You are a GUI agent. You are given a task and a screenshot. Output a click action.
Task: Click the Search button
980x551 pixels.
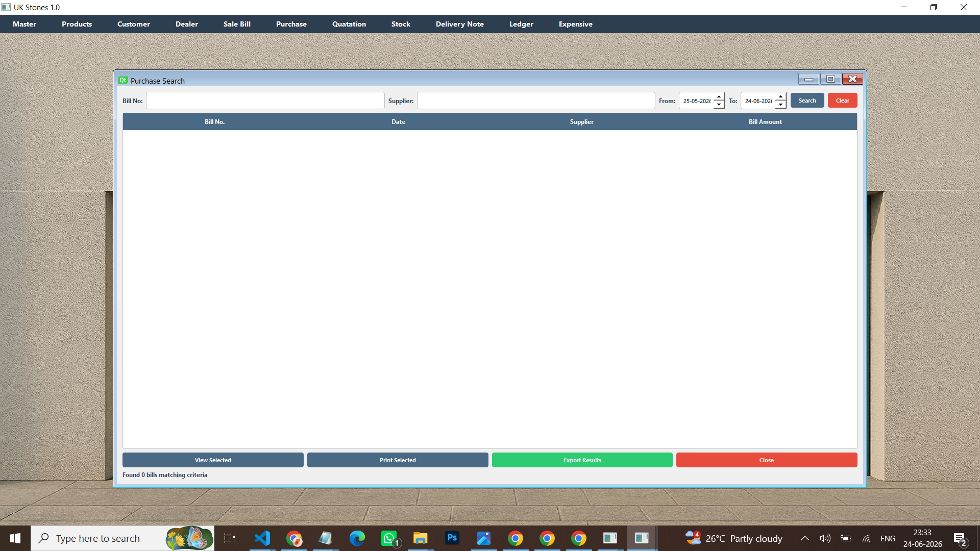(807, 101)
